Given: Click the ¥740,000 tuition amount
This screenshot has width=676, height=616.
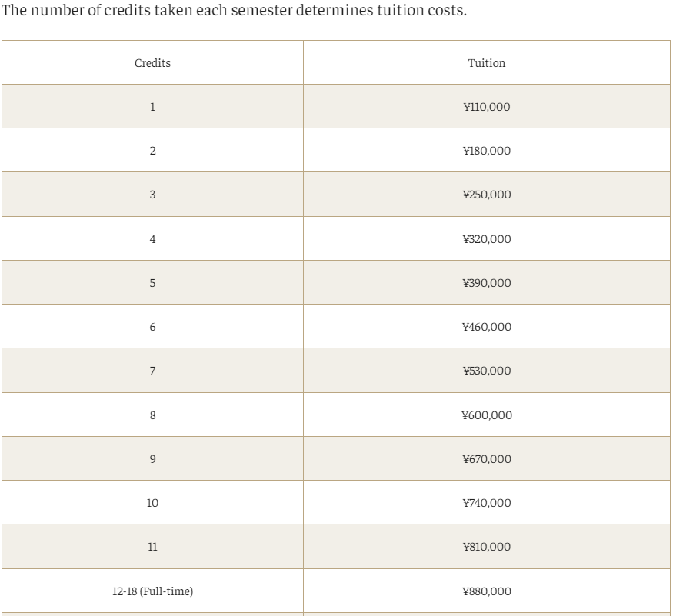Looking at the screenshot, I should (487, 503).
